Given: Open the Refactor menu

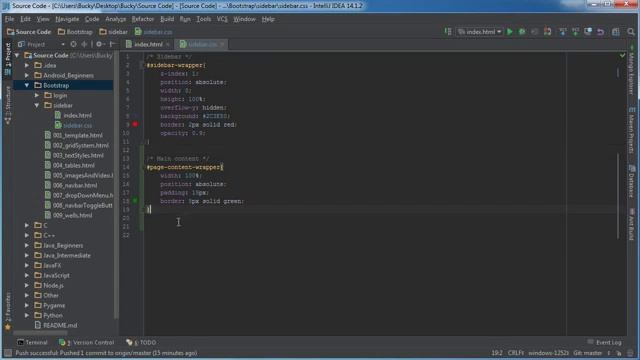Looking at the screenshot, I should point(143,19).
